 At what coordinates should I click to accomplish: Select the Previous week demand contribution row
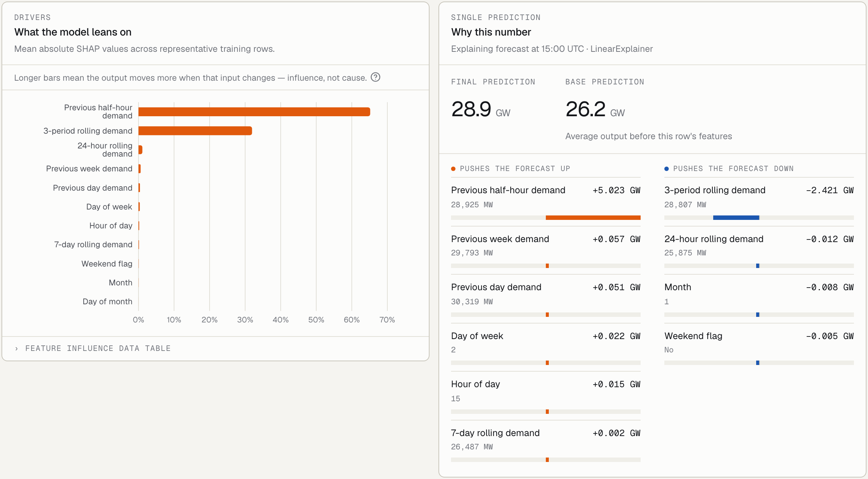(546, 251)
